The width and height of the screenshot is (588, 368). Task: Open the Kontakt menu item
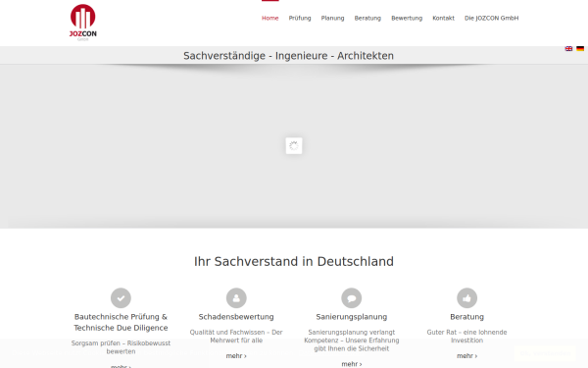coord(443,18)
